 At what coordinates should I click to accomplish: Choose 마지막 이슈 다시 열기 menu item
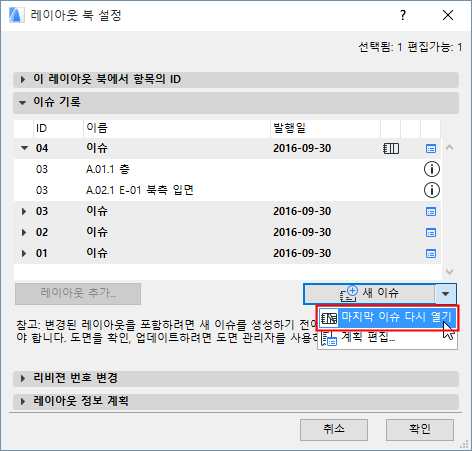387,318
